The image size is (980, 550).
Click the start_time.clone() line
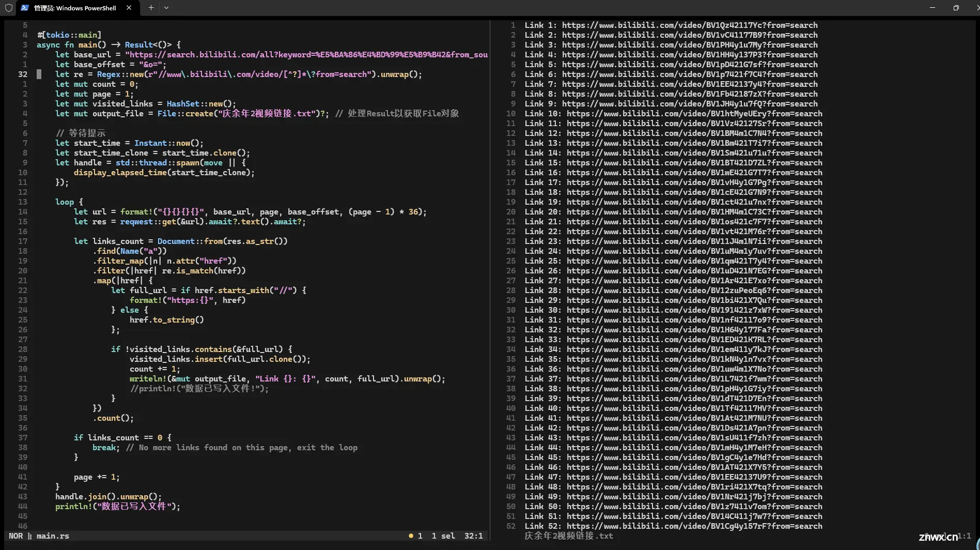pos(152,152)
